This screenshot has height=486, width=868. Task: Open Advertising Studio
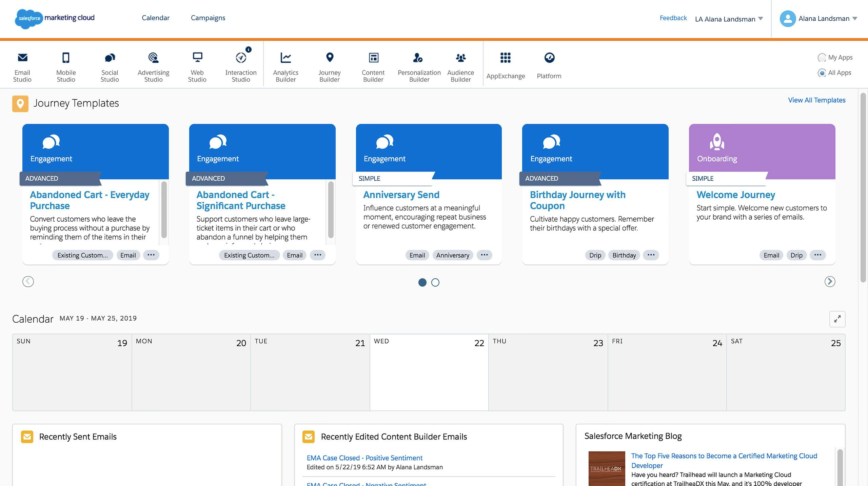153,65
